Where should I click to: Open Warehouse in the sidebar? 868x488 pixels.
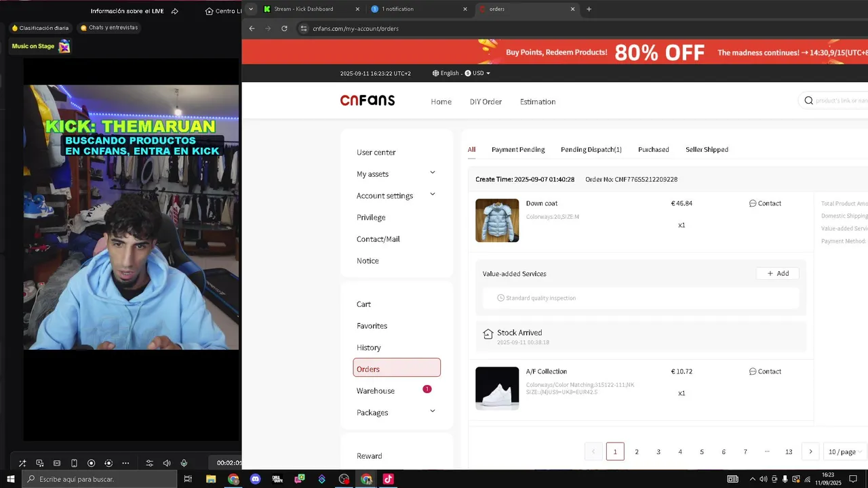[x=376, y=391]
